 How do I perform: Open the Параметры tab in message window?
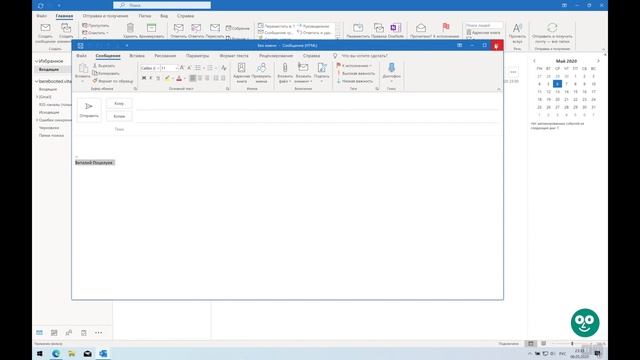pyautogui.click(x=198, y=56)
